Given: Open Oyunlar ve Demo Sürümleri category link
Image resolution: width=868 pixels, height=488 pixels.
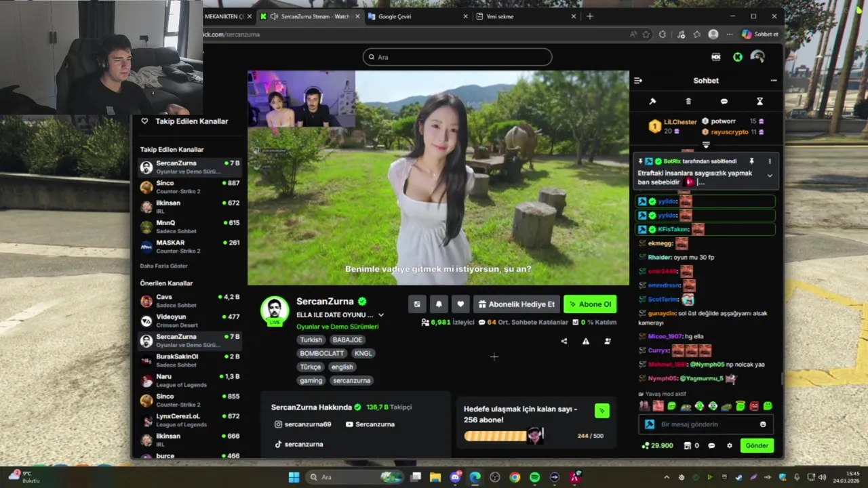Looking at the screenshot, I should (337, 327).
